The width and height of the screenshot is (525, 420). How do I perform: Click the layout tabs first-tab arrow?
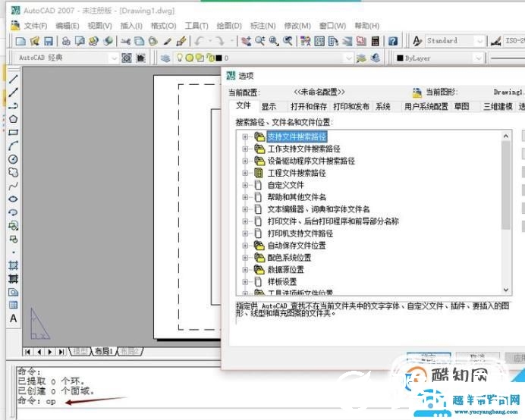28,352
